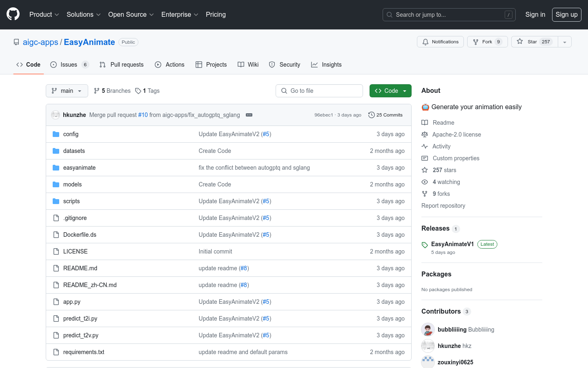The height and width of the screenshot is (368, 588).
Task: Click the 9 forks icon in About
Action: (x=425, y=194)
